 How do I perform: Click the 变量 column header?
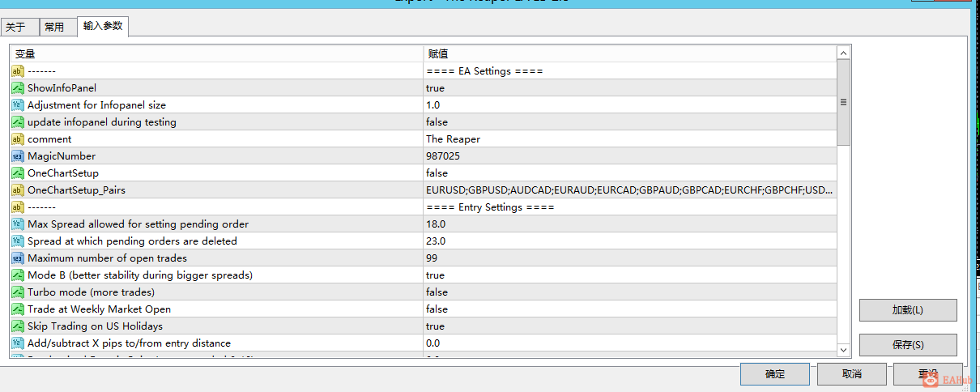coord(216,53)
